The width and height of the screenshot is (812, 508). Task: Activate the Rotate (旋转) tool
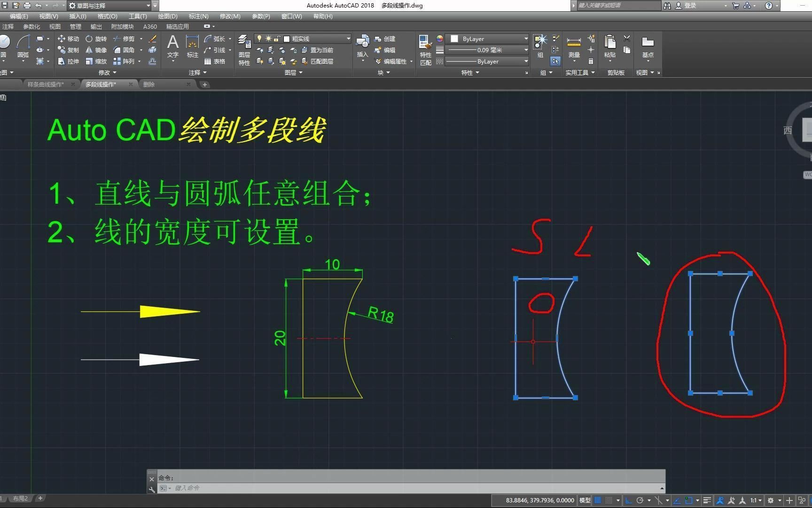click(100, 39)
